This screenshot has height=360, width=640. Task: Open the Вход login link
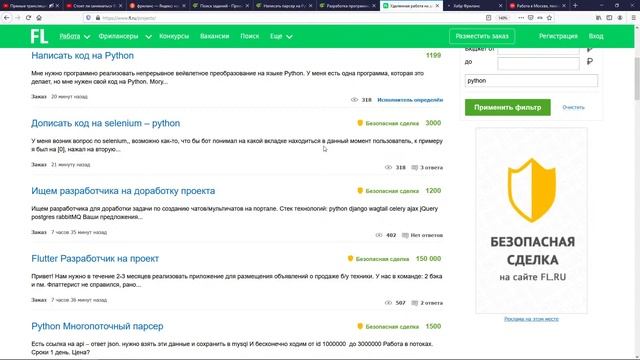point(596,36)
